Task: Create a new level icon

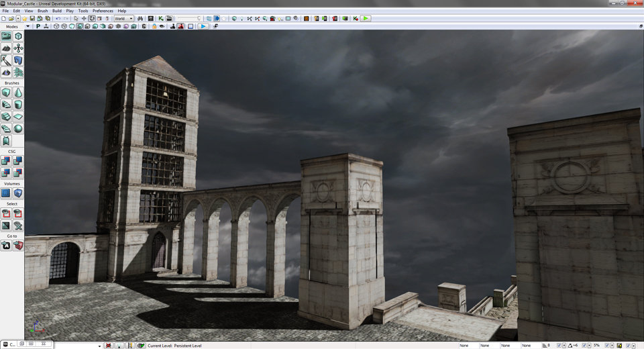Action: (4, 19)
